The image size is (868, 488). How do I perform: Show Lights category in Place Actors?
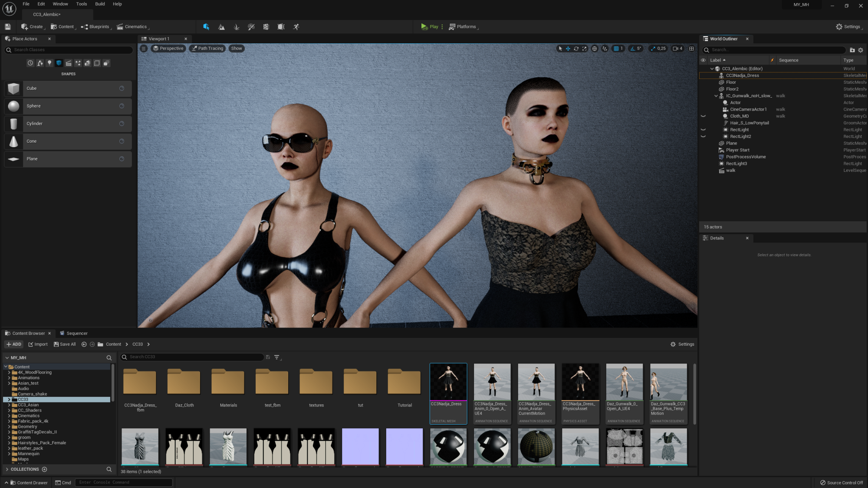click(49, 63)
